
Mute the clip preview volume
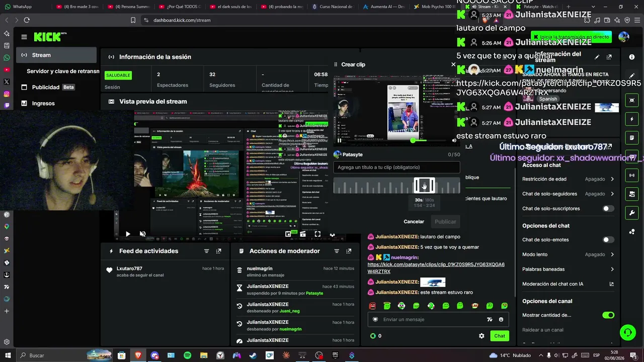tap(454, 140)
